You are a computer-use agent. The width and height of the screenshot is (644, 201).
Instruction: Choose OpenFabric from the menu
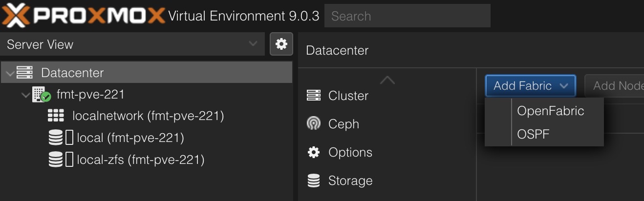pos(550,111)
